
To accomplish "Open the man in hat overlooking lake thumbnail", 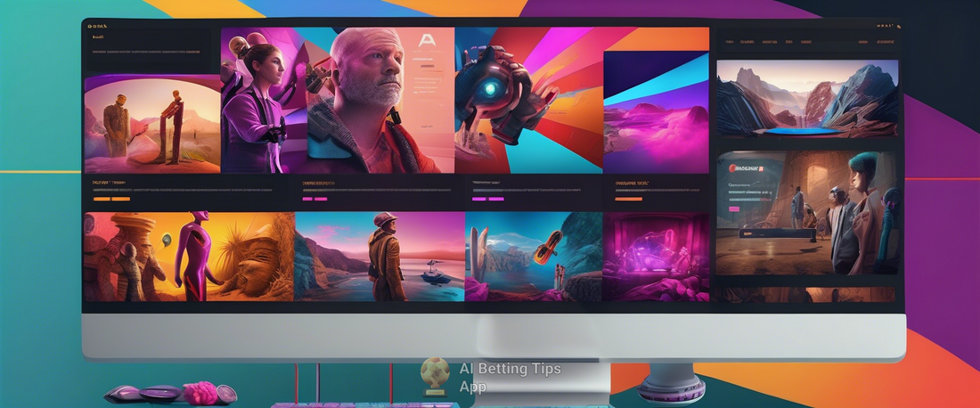I will coord(379,257).
